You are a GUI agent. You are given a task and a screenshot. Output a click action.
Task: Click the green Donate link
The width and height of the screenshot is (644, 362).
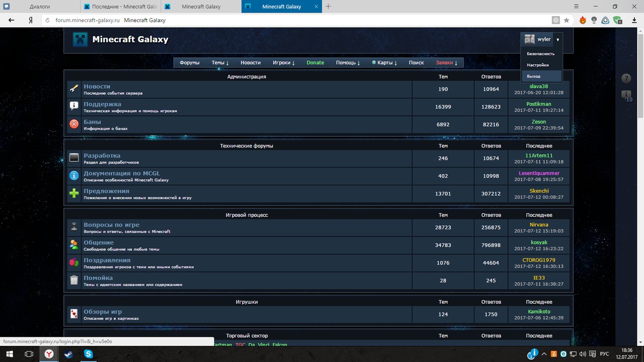point(315,63)
